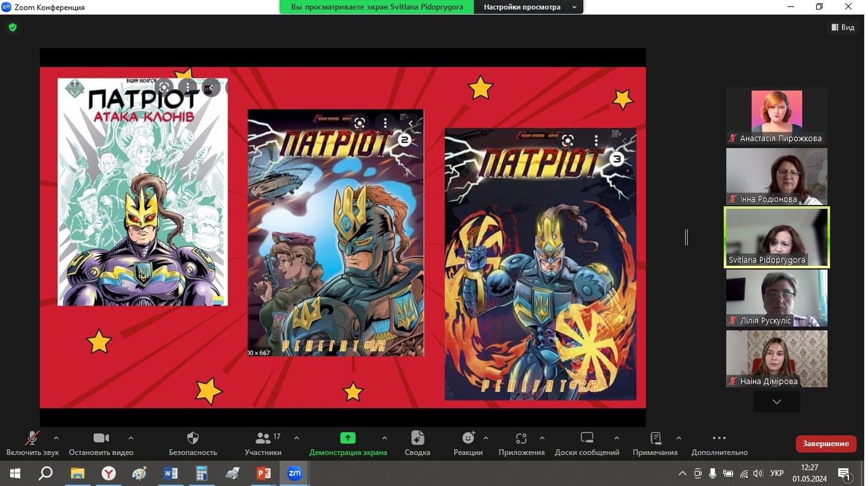Switch to Microsoft Word on taskbar
Screen dimensions: 868x486
(x=171, y=473)
